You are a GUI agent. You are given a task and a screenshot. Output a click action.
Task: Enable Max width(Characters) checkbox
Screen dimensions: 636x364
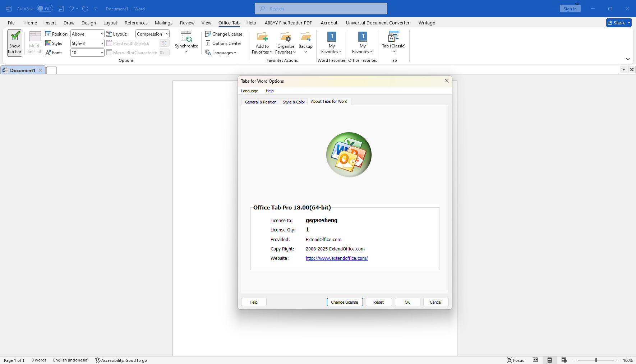[109, 52]
